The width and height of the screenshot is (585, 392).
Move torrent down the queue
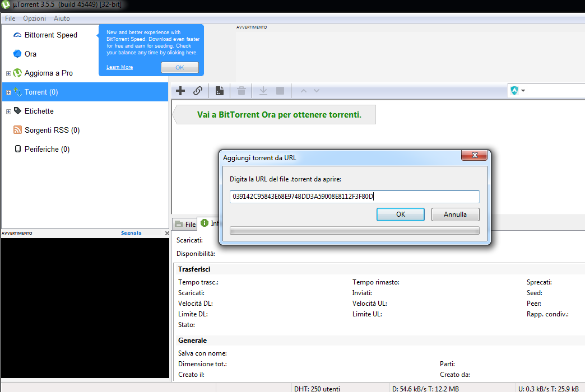(317, 91)
